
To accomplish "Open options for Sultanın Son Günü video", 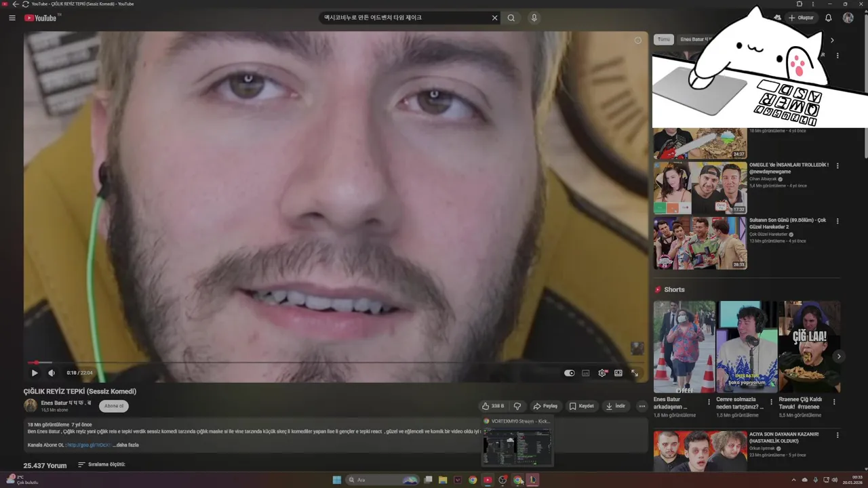I will [837, 221].
